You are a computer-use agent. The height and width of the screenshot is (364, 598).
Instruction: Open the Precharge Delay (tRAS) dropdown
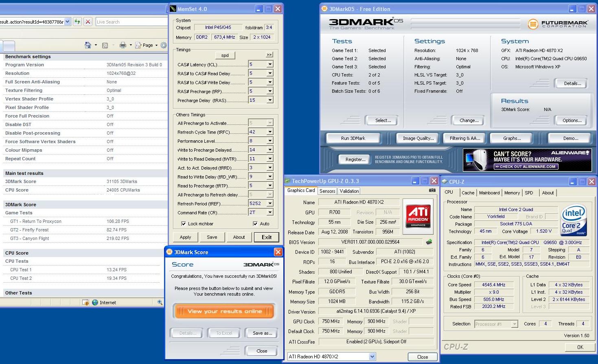269,100
